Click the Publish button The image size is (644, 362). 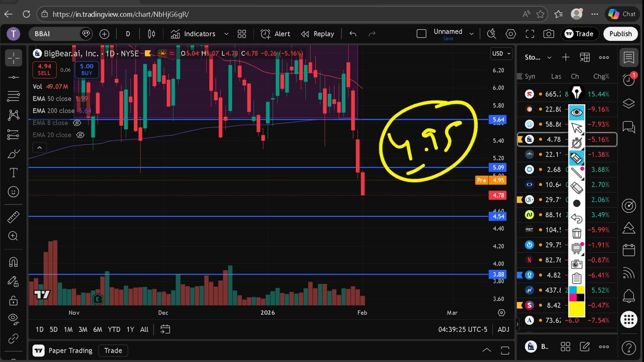[x=620, y=34]
